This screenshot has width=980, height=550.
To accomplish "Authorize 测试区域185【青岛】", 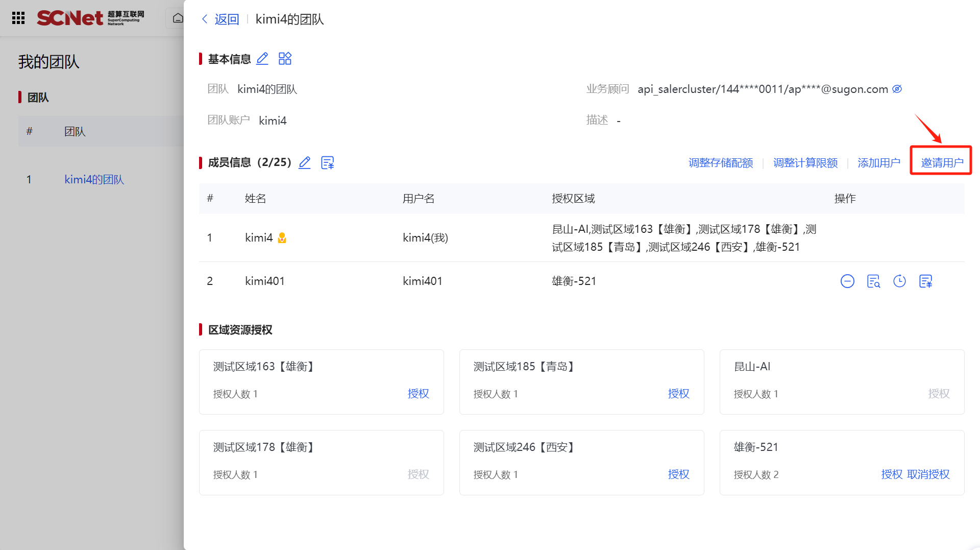I will [678, 393].
